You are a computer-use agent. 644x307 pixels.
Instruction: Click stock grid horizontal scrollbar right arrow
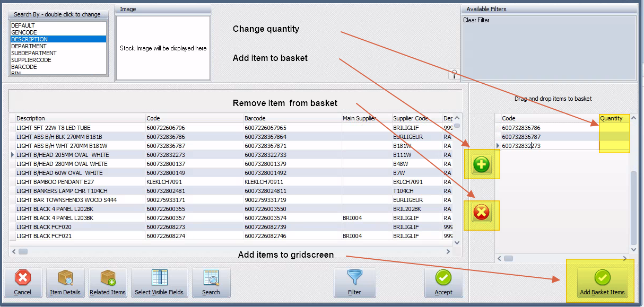449,251
